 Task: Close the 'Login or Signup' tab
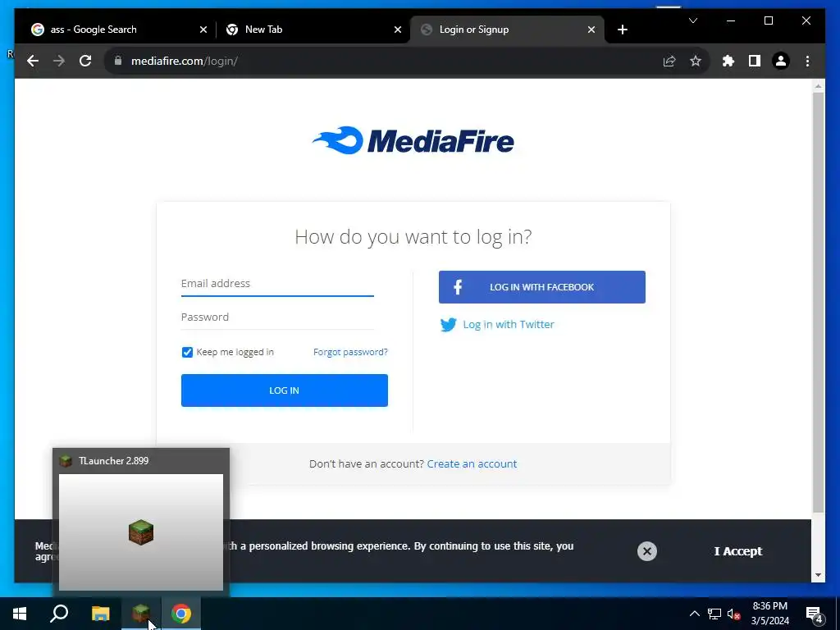pos(591,30)
